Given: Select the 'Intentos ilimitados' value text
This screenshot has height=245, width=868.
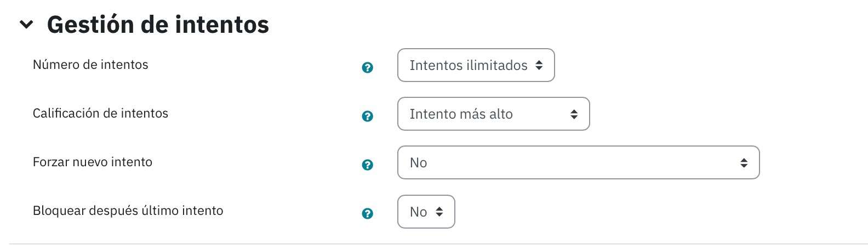Looking at the screenshot, I should pyautogui.click(x=469, y=65).
